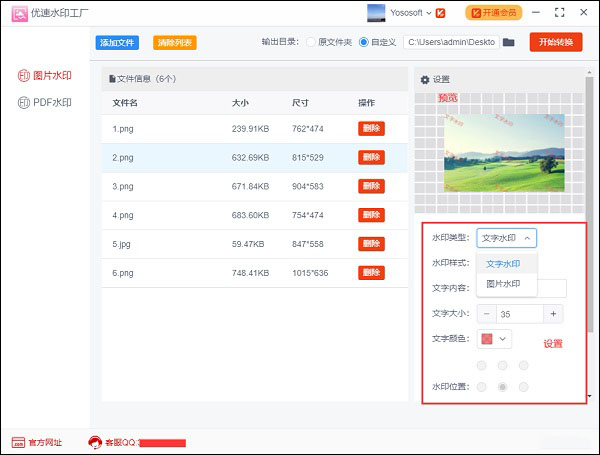Select the 1.png file name
Viewport: 600px width, 455px height.
coord(123,129)
